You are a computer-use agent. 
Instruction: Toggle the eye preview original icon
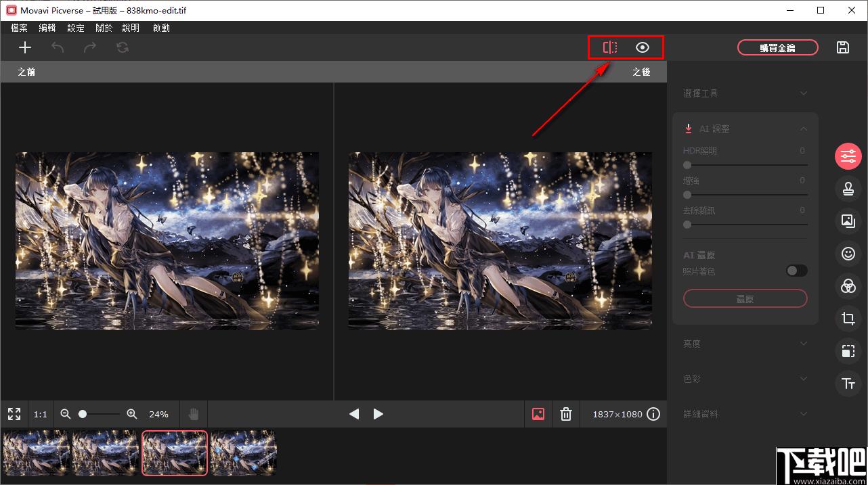click(643, 47)
